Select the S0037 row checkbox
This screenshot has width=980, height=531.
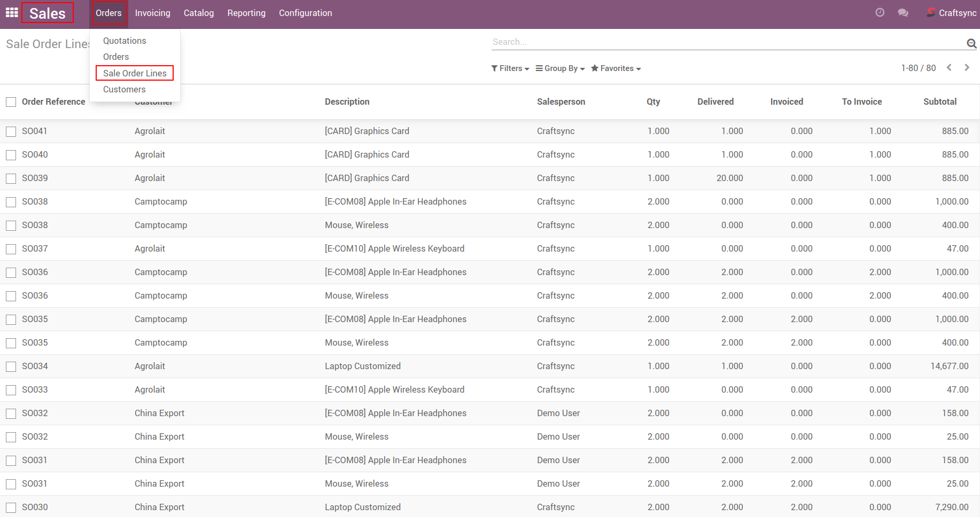coord(11,249)
